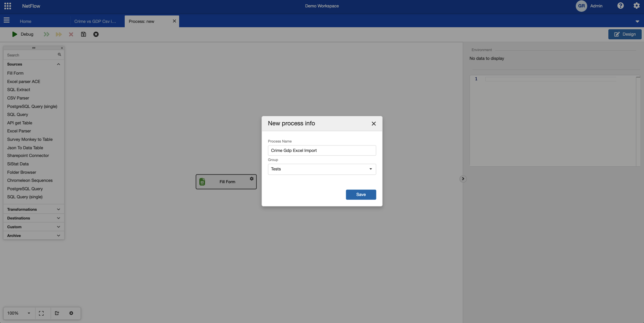Click the green Debug play icon
Image resolution: width=644 pixels, height=323 pixels.
[14, 34]
